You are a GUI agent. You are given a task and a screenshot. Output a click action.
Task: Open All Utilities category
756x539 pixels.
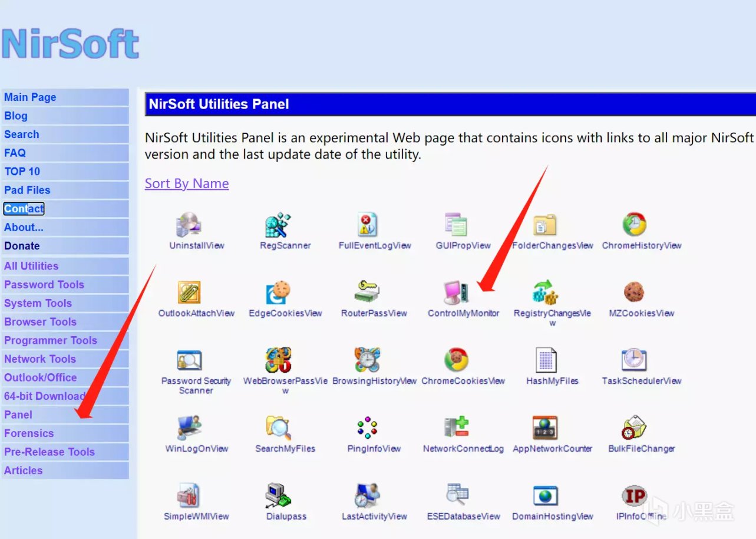(x=65, y=266)
